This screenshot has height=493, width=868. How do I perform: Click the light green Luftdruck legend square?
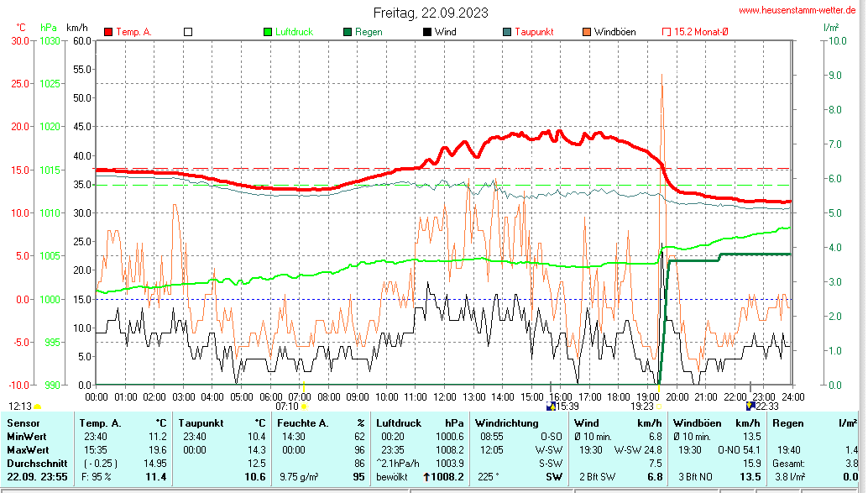[x=268, y=32]
